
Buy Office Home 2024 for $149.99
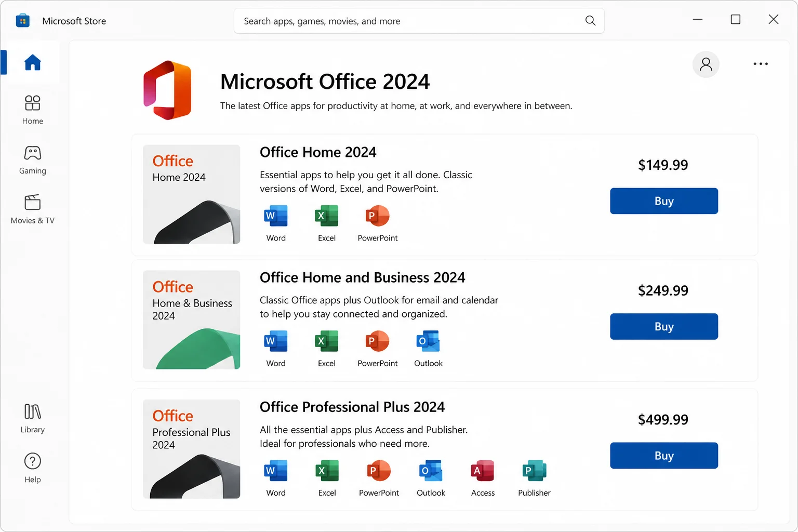664,201
